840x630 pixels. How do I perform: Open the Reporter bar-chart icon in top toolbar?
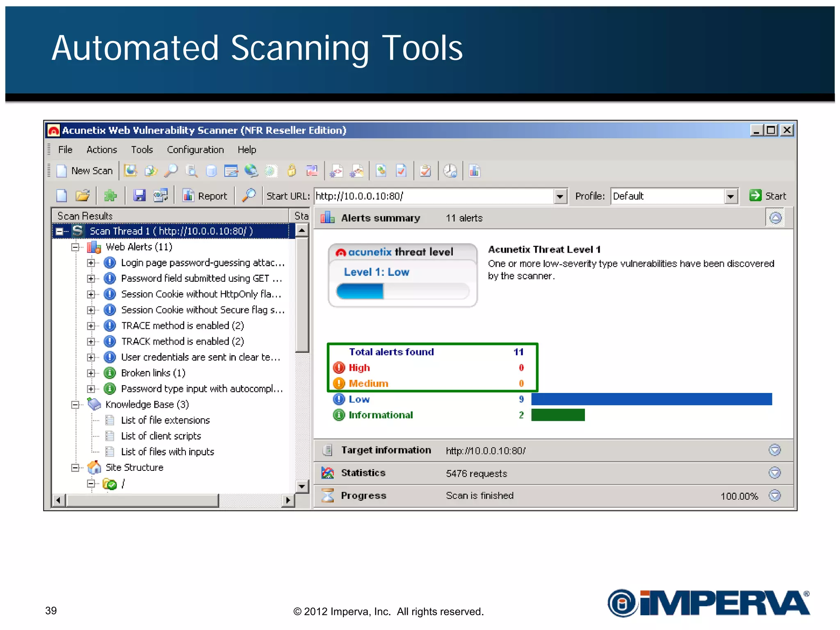[x=475, y=171]
